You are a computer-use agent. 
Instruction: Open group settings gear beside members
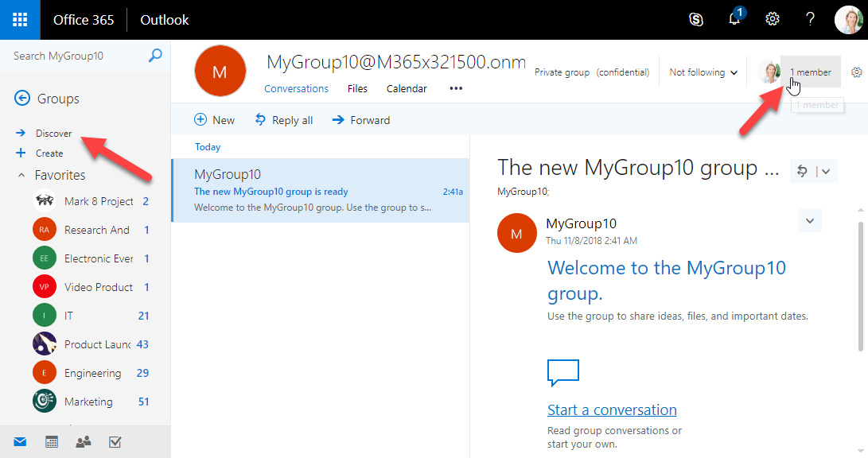[856, 72]
